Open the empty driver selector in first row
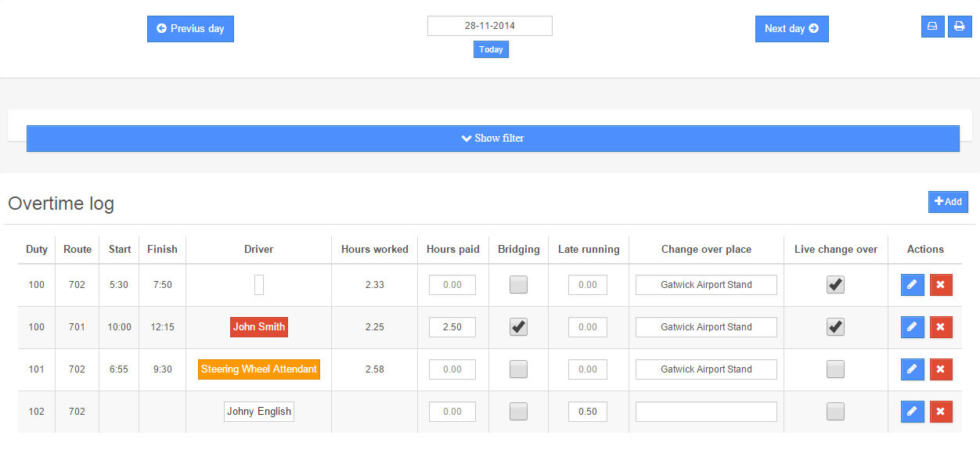 coord(259,285)
